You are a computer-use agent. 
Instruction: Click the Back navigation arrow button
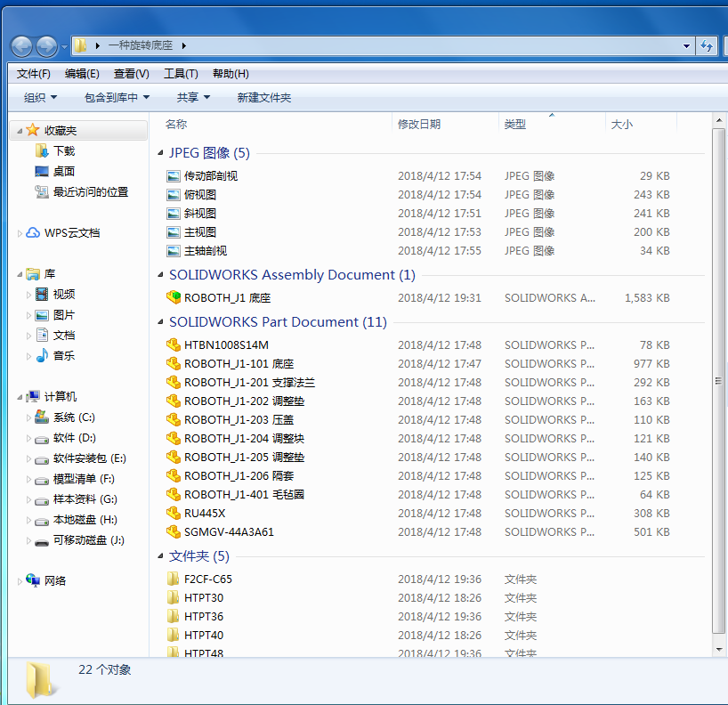coord(21,46)
